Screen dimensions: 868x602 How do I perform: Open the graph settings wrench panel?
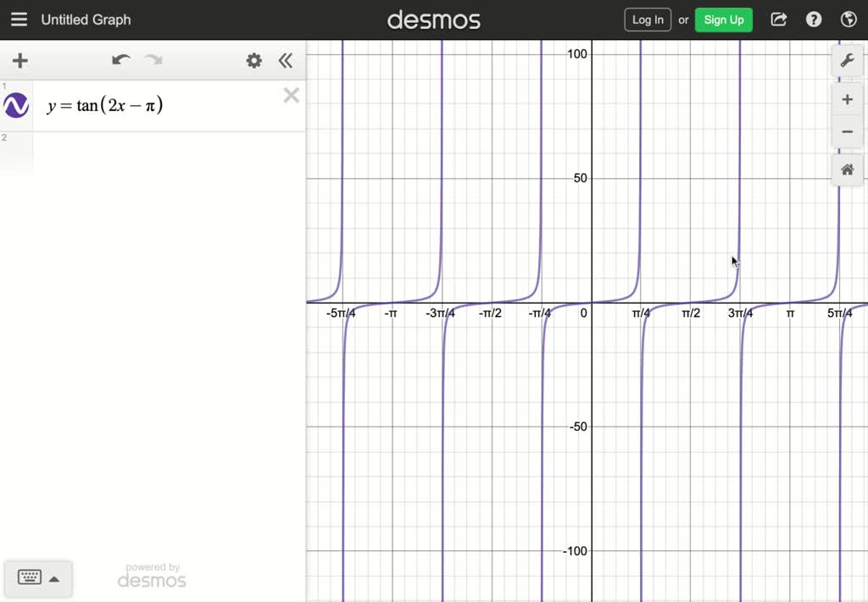[847, 60]
